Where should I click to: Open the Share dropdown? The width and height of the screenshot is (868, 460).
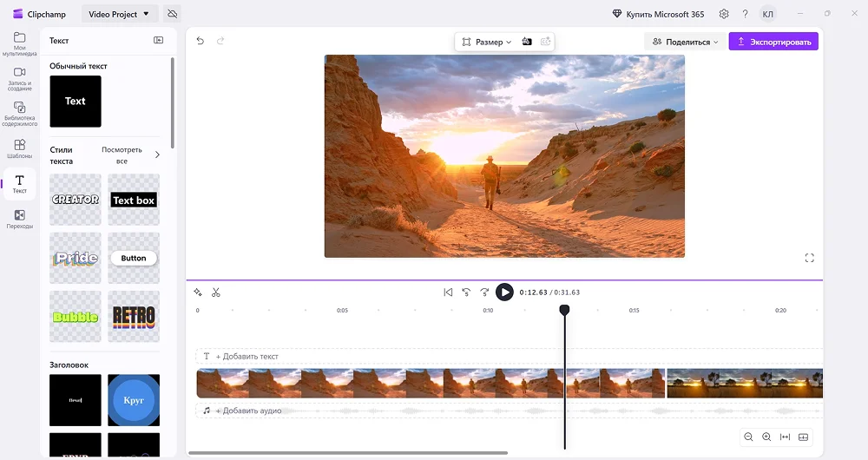pos(685,42)
